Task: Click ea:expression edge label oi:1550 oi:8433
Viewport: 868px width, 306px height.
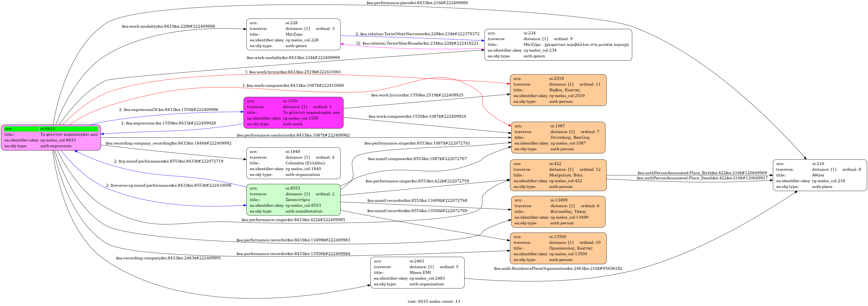Action: click(x=168, y=123)
